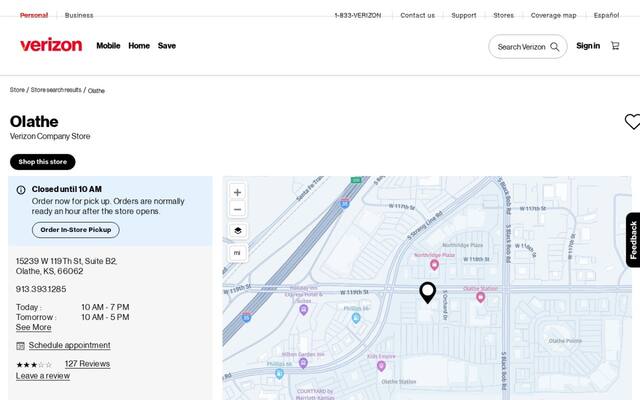Viewport: 640px width, 400px height.
Task: Favorite this store with heart icon
Action: 632,122
